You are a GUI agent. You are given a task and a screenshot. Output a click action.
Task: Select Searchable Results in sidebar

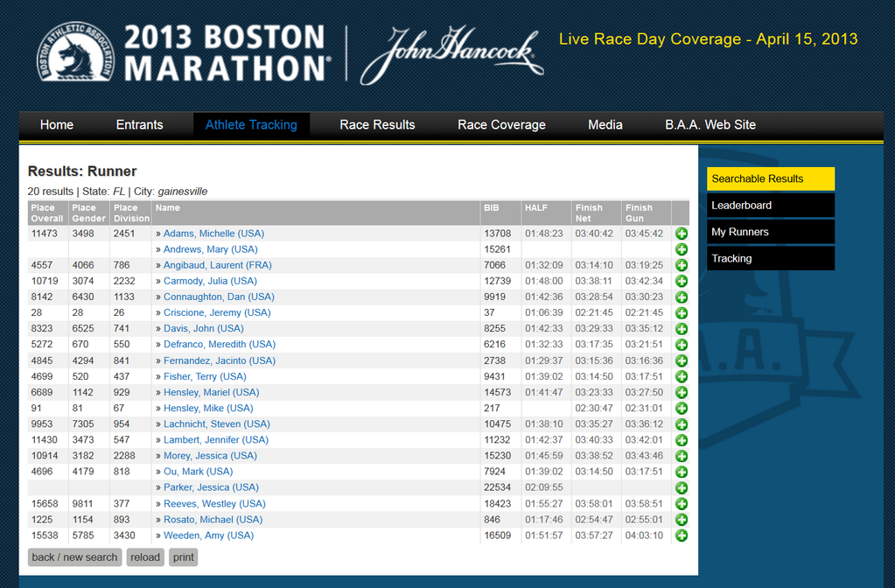pos(771,178)
